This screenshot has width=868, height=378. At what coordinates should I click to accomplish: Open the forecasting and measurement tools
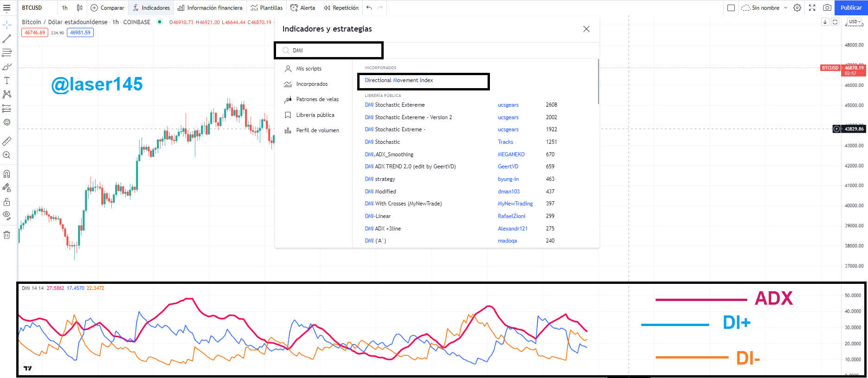[x=7, y=109]
